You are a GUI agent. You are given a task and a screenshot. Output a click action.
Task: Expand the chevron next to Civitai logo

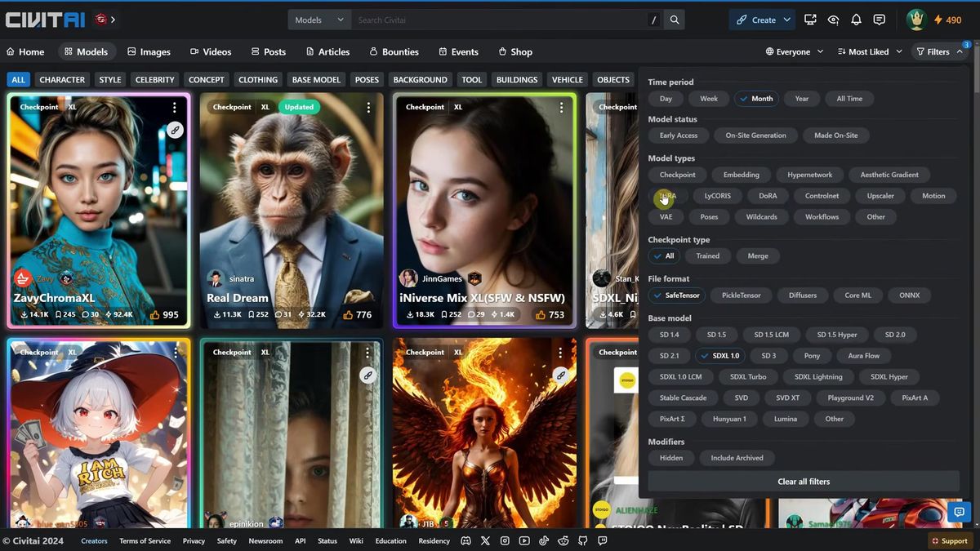113,20
